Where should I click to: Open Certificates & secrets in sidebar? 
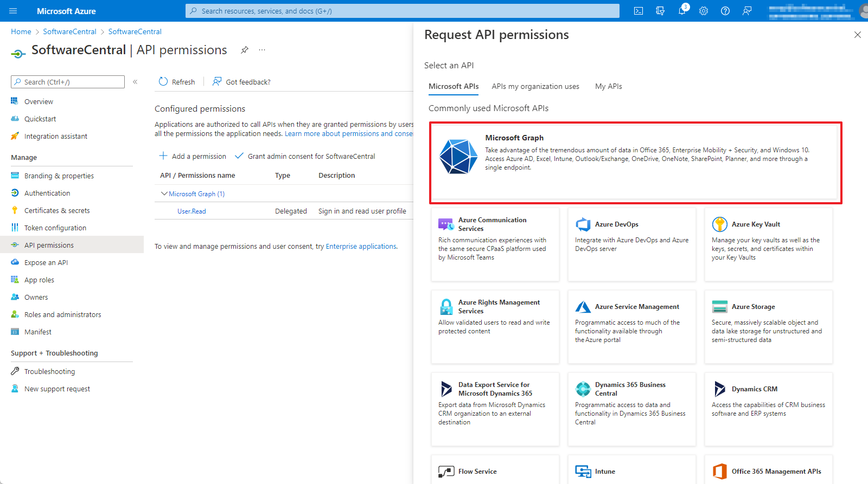[57, 210]
